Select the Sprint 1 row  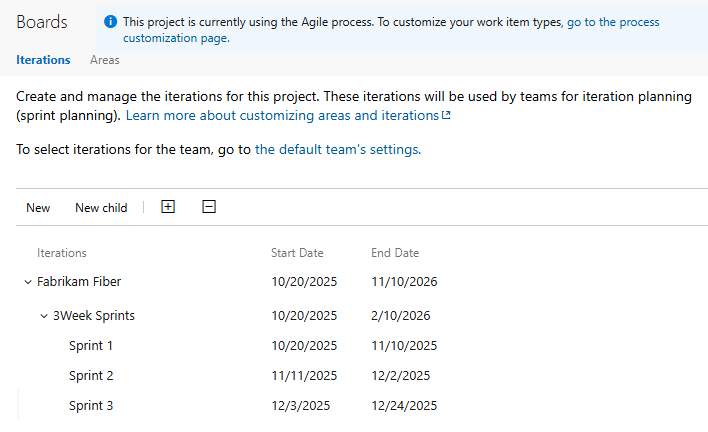coord(91,346)
